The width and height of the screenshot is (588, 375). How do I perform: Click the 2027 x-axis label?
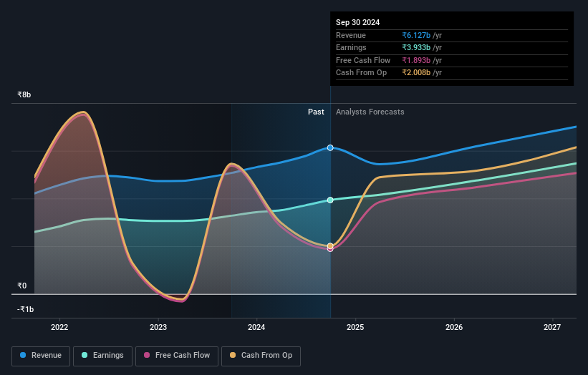coord(552,327)
